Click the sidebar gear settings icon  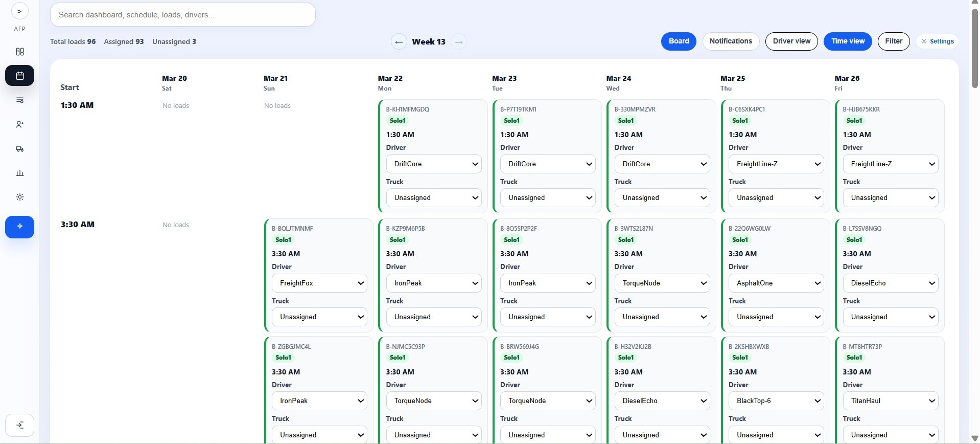[19, 197]
